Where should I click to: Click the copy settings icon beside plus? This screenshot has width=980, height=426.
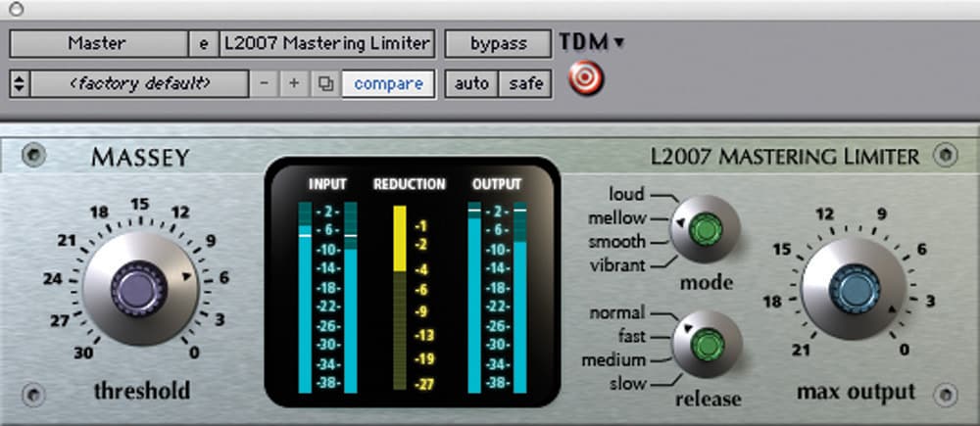point(325,83)
